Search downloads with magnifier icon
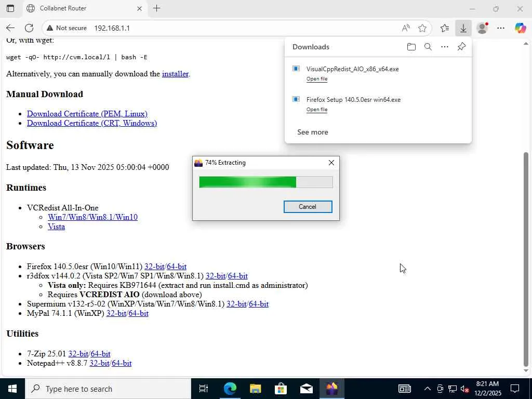The width and height of the screenshot is (532, 399). (428, 47)
